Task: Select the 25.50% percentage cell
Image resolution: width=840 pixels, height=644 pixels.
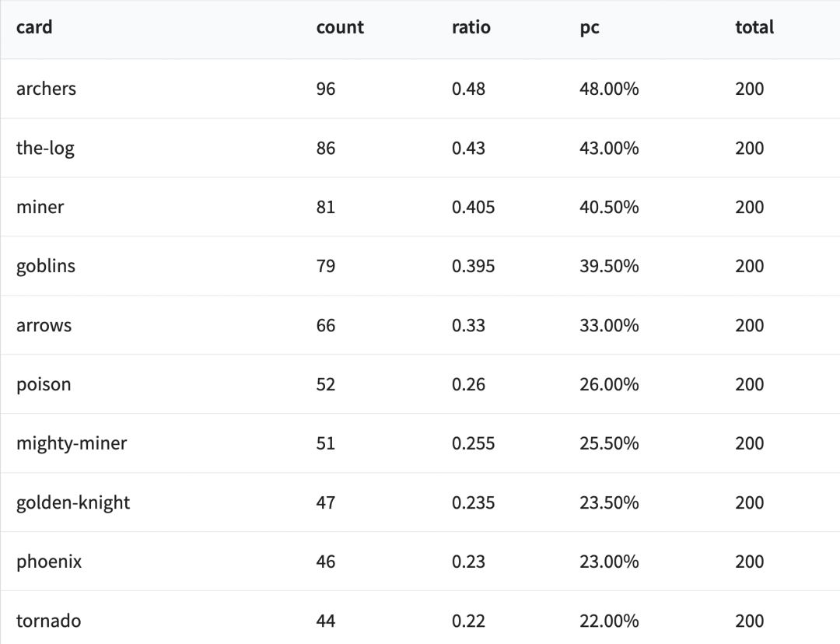Action: pos(609,443)
